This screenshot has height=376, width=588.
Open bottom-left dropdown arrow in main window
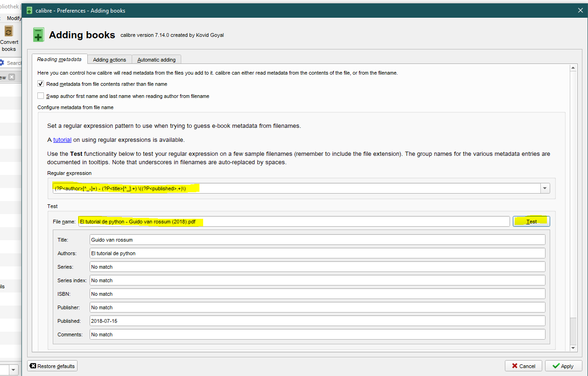pyautogui.click(x=14, y=370)
